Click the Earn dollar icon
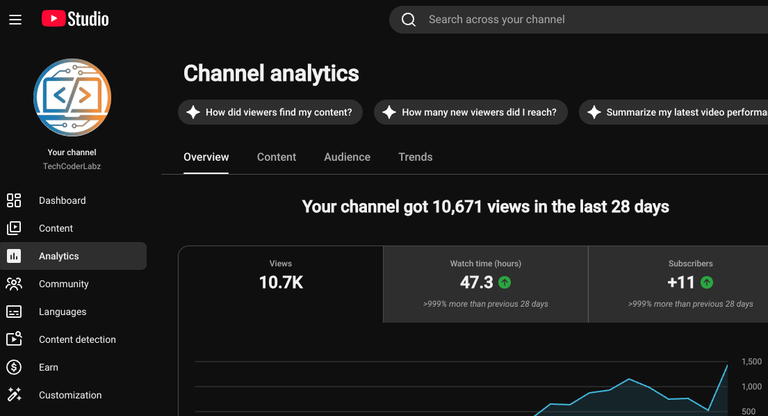This screenshot has height=416, width=768. (x=14, y=367)
